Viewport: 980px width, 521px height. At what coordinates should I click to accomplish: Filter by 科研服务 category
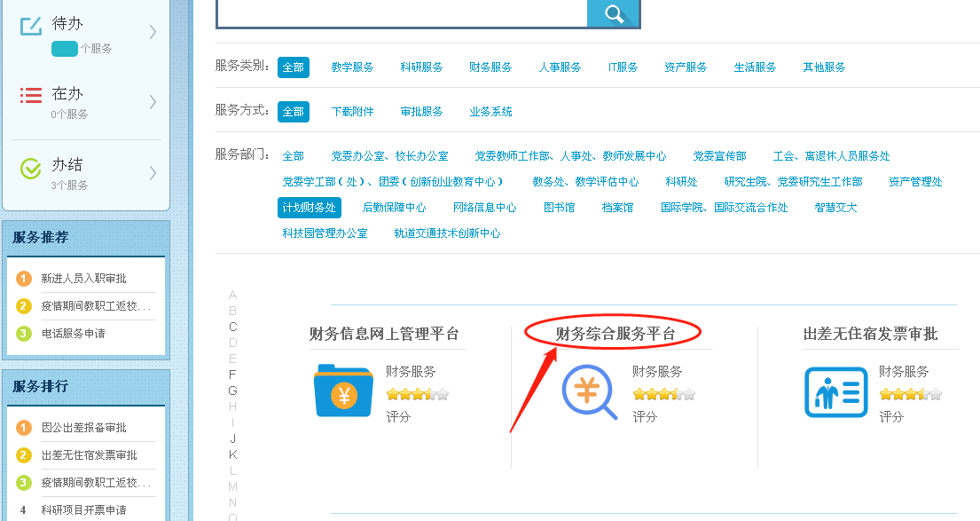[x=421, y=67]
